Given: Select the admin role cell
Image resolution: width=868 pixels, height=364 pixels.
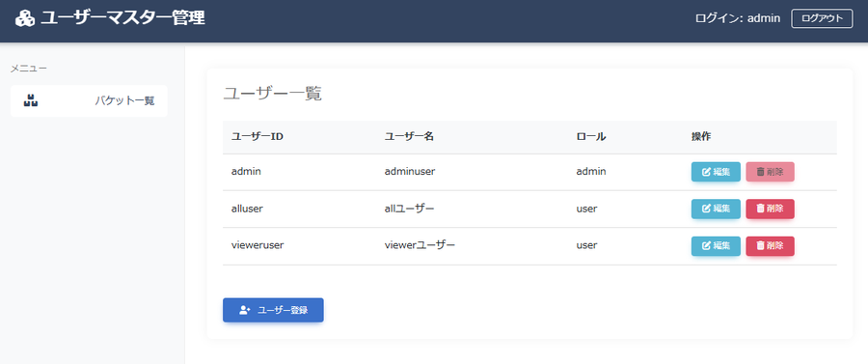Looking at the screenshot, I should click(591, 172).
